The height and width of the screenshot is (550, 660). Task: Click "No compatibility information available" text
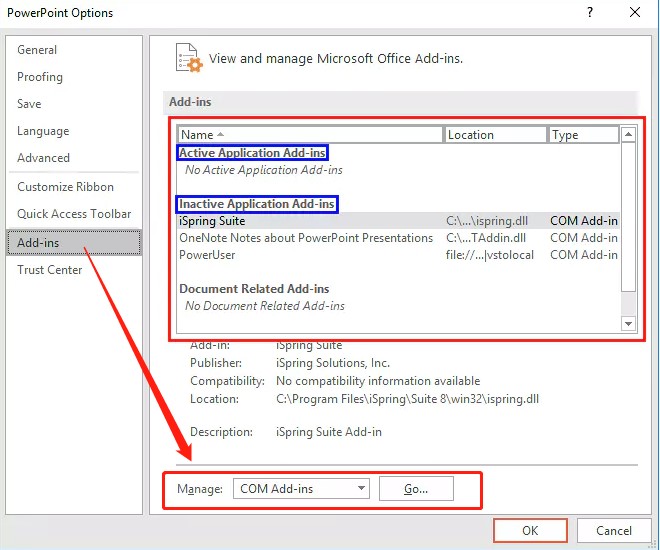[x=378, y=381]
